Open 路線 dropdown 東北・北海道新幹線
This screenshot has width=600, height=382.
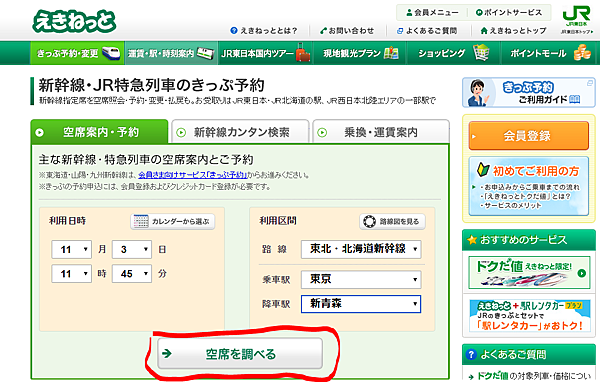coord(361,249)
